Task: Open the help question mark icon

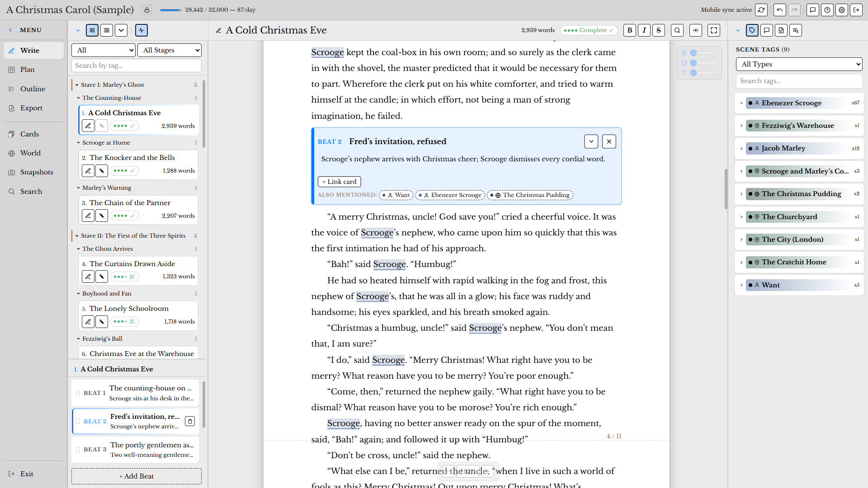Action: point(827,9)
